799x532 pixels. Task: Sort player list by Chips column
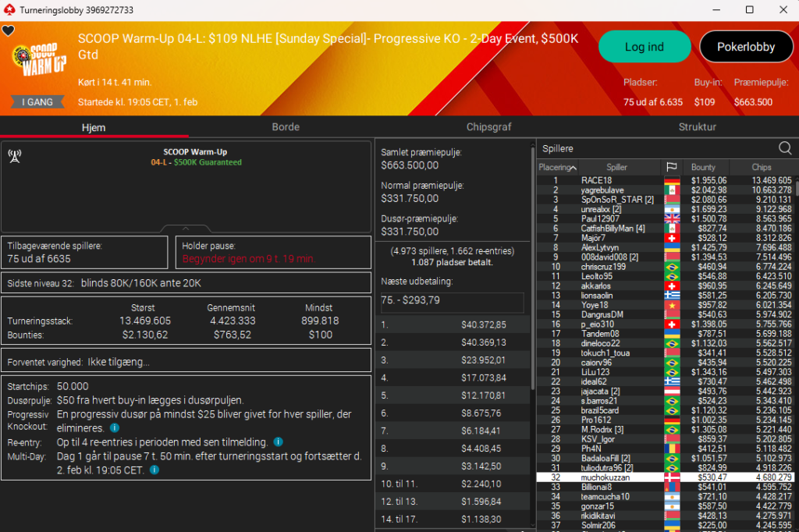(762, 168)
